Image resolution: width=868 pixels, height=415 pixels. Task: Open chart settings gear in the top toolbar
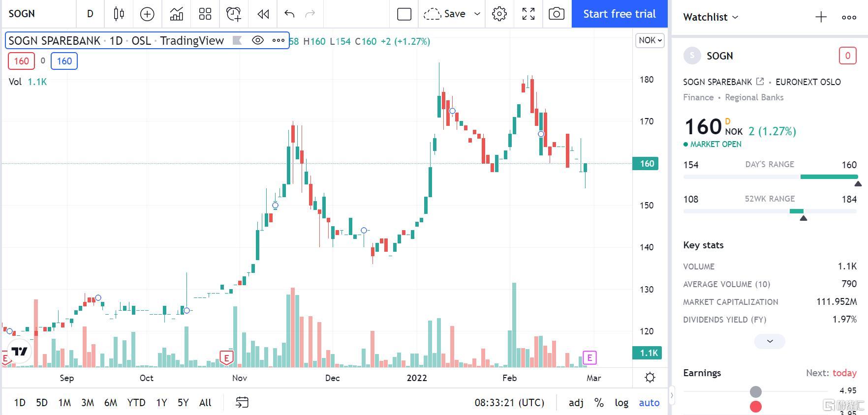(499, 14)
